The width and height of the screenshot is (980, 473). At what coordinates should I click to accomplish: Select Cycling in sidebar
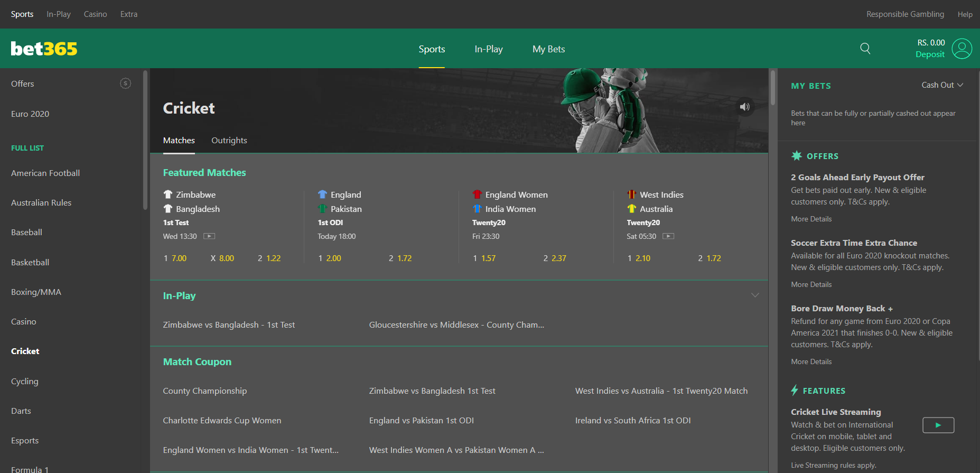(x=25, y=382)
